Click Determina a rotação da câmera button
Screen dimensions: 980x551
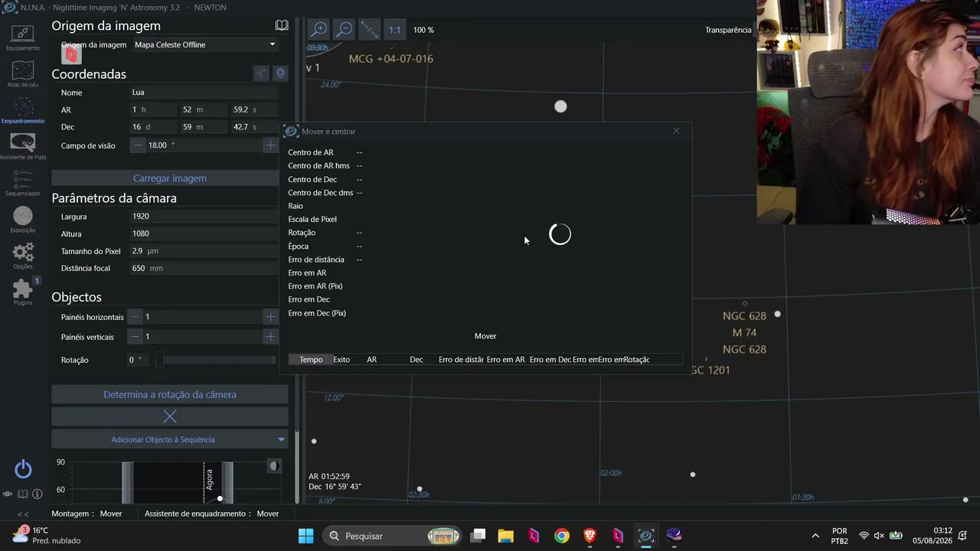(x=170, y=395)
